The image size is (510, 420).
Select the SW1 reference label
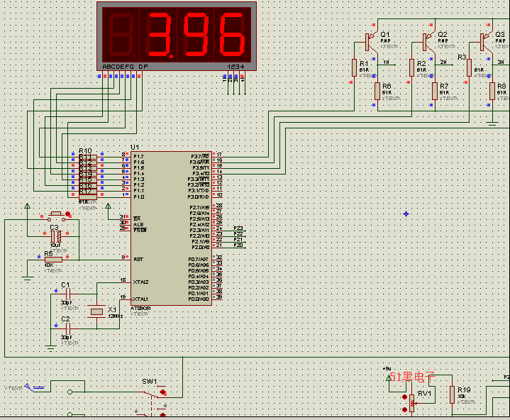[x=149, y=381]
